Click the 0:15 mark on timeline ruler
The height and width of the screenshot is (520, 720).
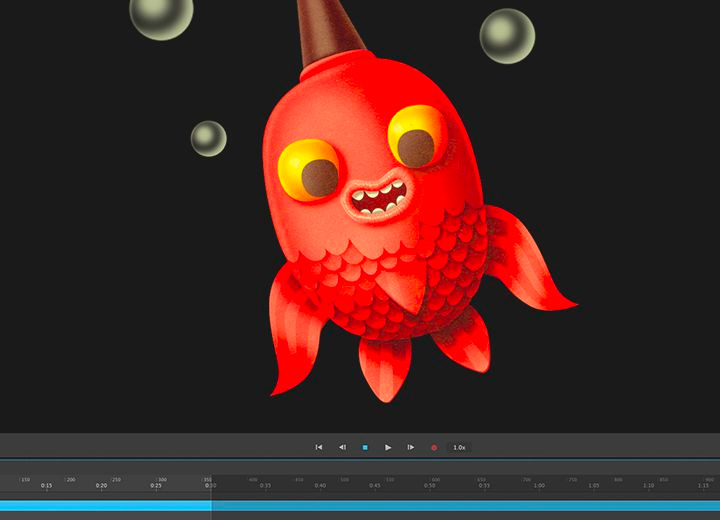coord(47,486)
